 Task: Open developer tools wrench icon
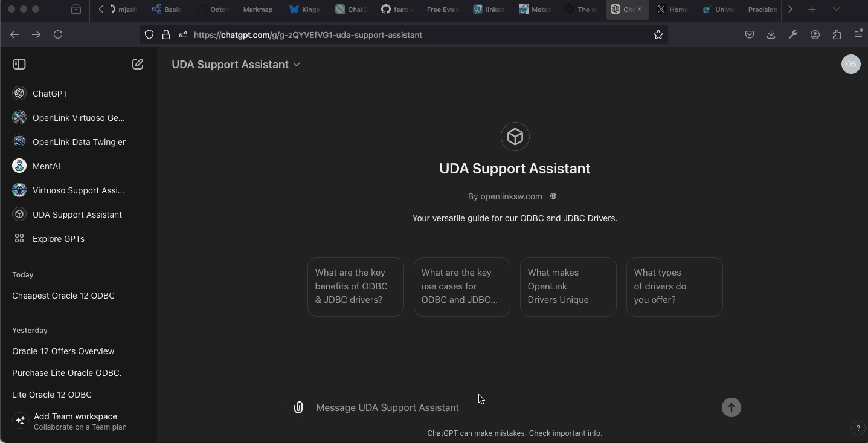[x=793, y=34]
